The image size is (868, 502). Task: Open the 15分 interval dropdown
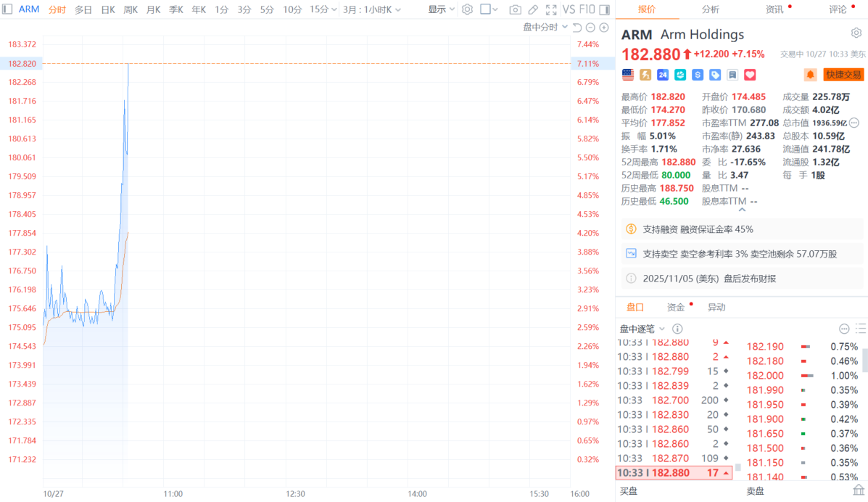[323, 9]
